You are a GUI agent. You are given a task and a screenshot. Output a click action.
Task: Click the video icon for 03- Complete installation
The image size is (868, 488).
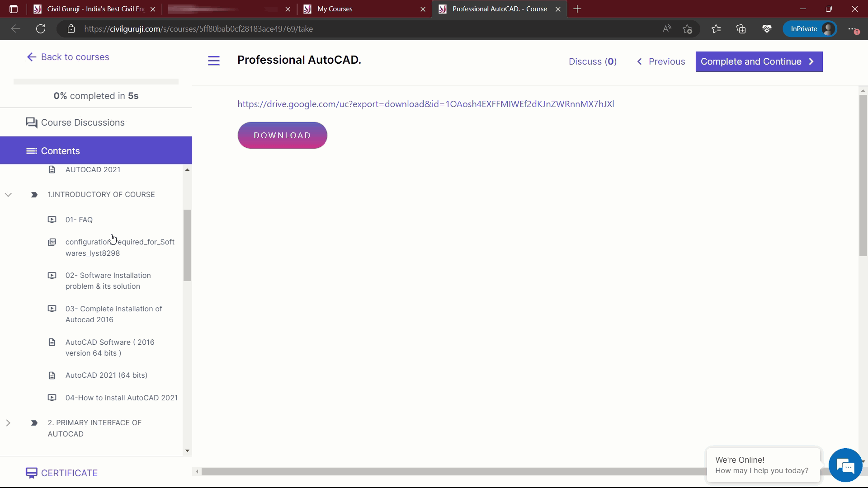point(52,309)
